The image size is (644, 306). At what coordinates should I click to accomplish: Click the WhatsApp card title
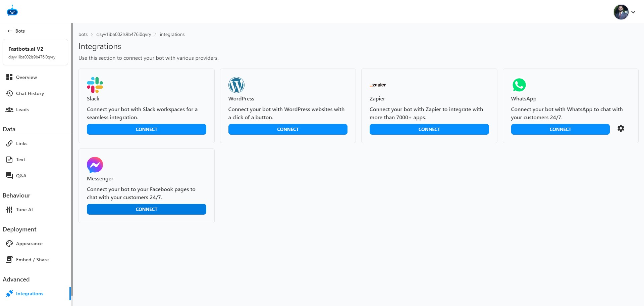click(524, 99)
